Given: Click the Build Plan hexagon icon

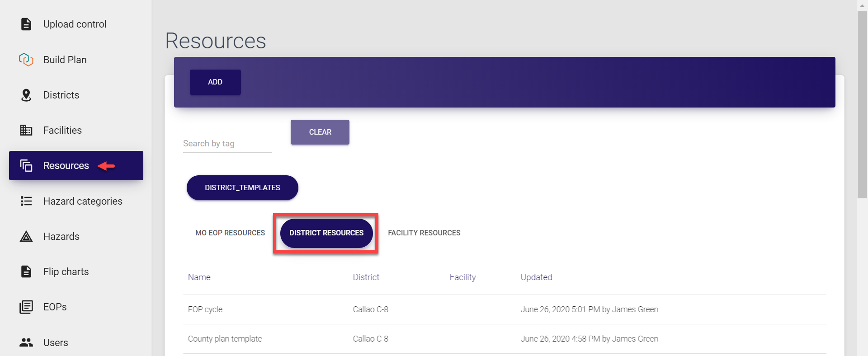Looking at the screenshot, I should tap(26, 60).
